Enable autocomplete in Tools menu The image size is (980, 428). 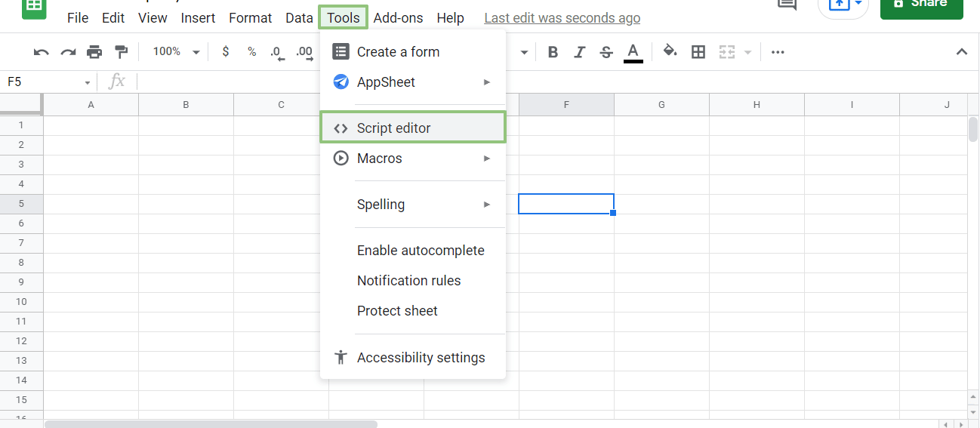click(421, 251)
